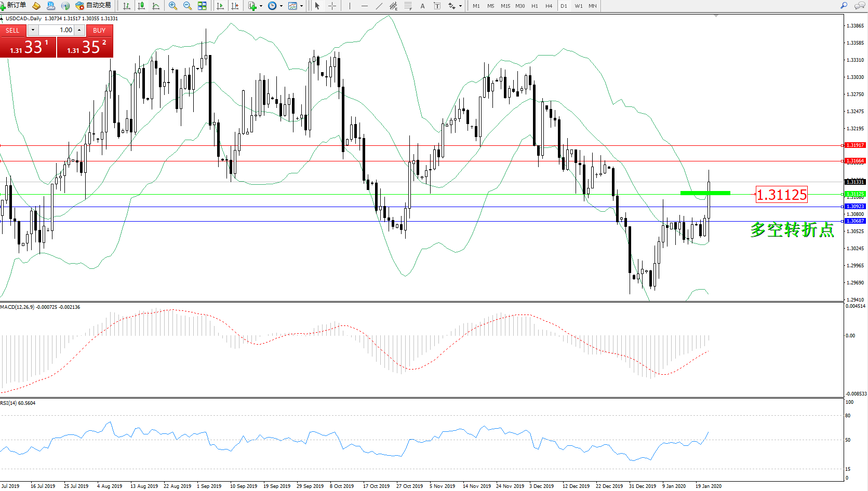Image resolution: width=868 pixels, height=491 pixels.
Task: Switch to the H4 timeframe
Action: tap(549, 6)
